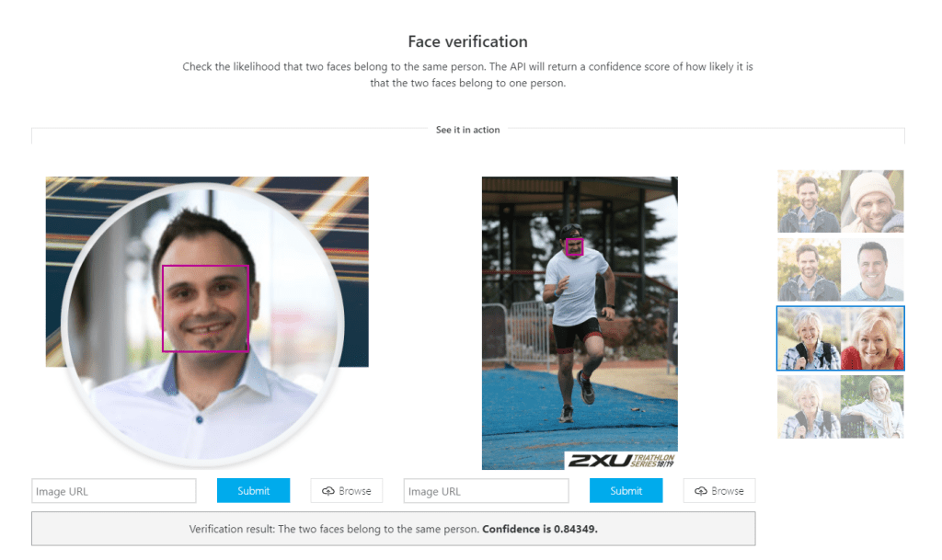Click the 2XU Triathlon Series logo
This screenshot has width=942, height=560.
click(621, 461)
